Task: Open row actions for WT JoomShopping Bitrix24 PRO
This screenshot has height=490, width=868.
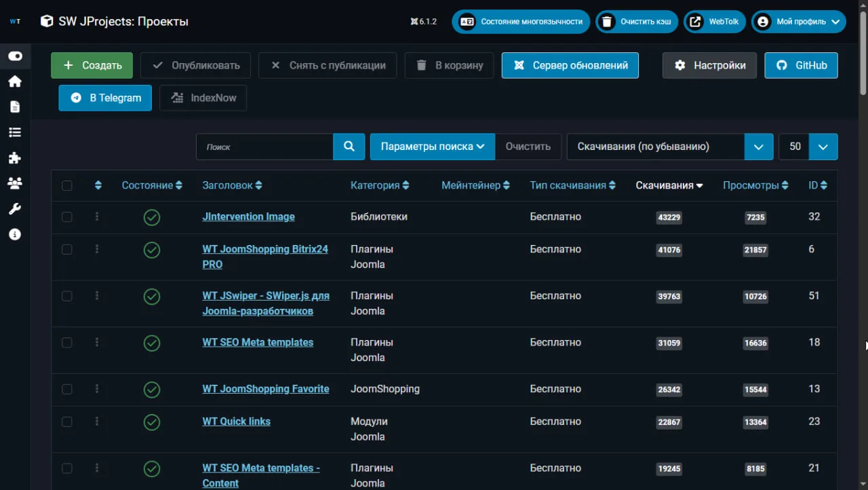Action: click(x=97, y=249)
